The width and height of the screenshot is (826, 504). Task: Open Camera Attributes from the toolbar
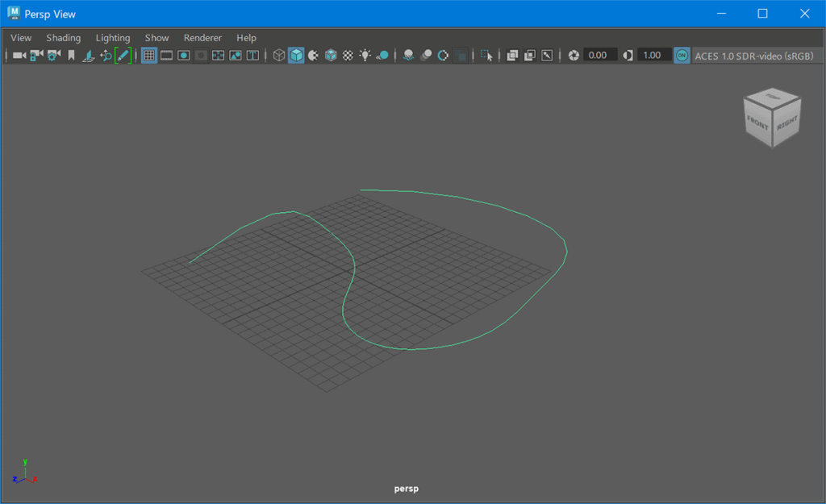tap(54, 56)
